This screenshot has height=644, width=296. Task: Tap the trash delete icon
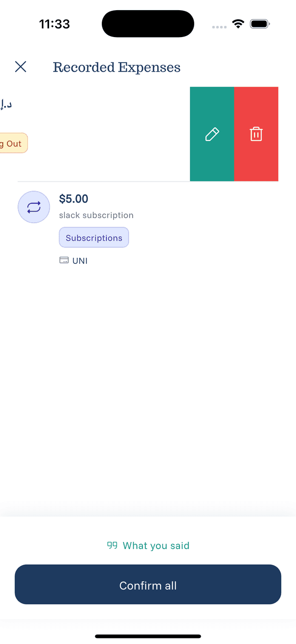[x=256, y=134]
